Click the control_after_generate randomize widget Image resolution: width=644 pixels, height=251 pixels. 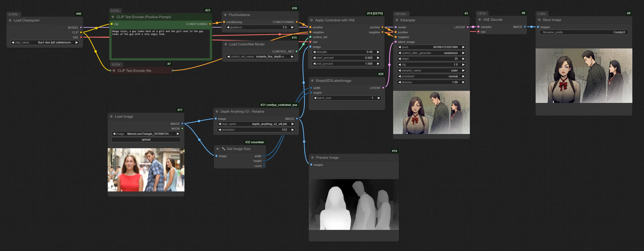click(x=431, y=53)
